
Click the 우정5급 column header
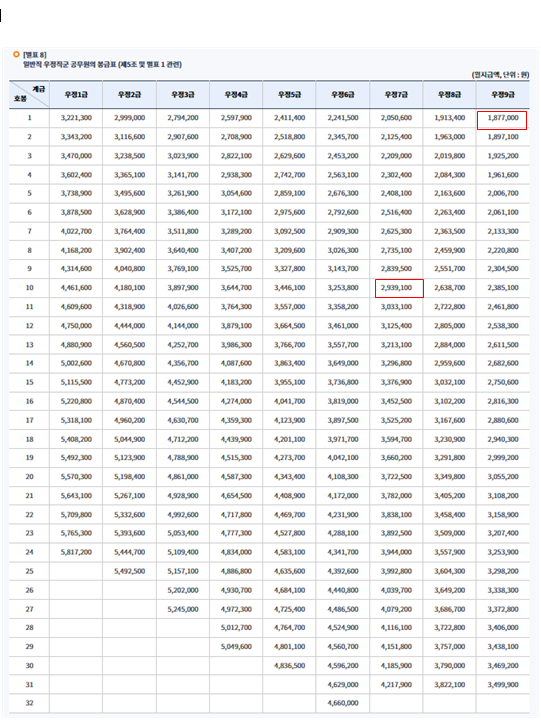pos(290,95)
